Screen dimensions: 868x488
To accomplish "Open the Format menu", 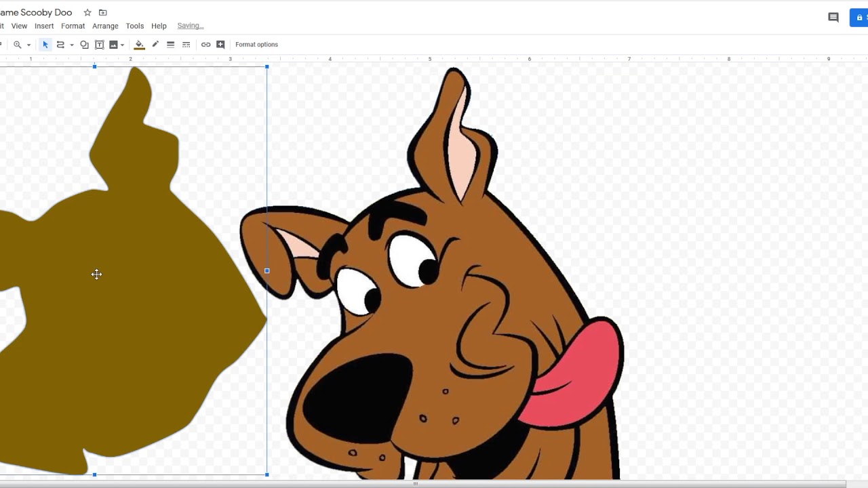I will [73, 26].
